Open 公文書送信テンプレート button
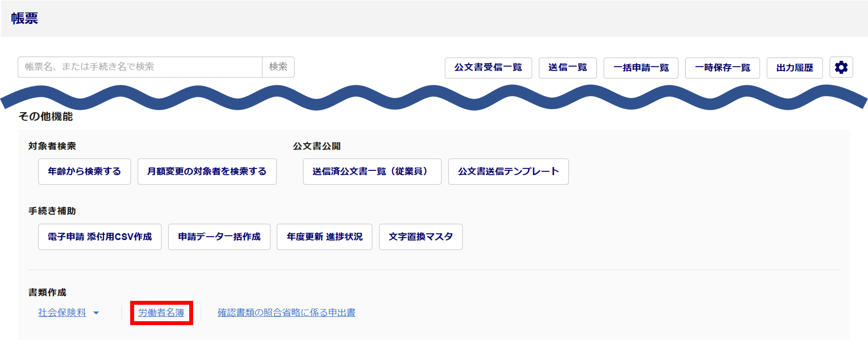 (508, 172)
